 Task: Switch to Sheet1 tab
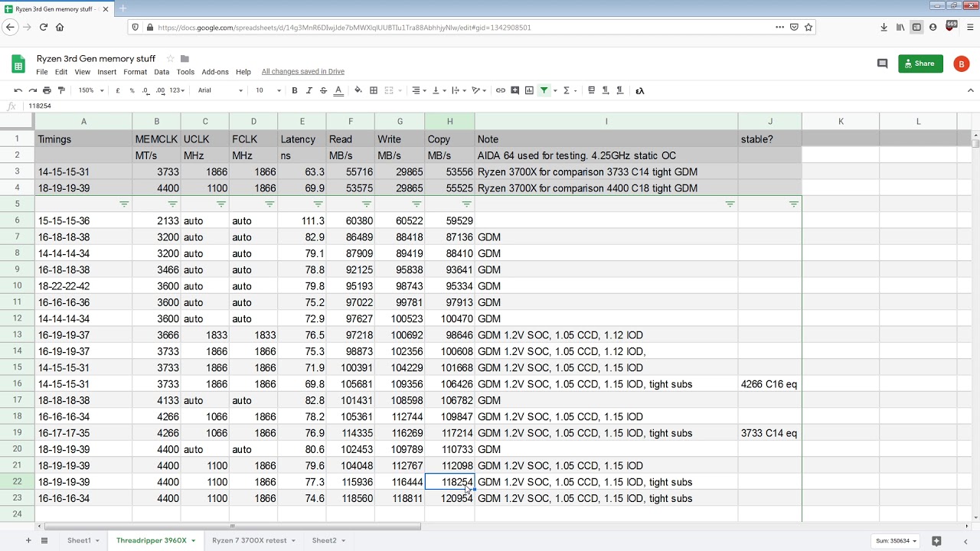pyautogui.click(x=79, y=540)
